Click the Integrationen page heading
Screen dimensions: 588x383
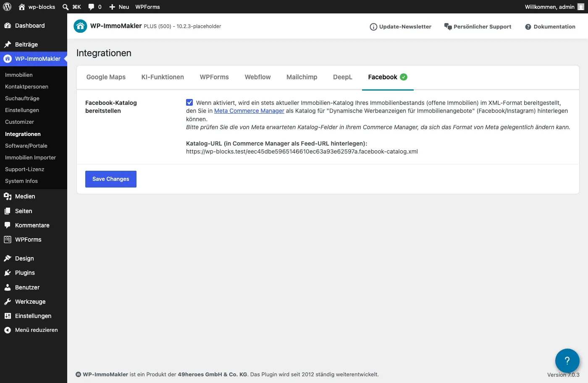(x=104, y=53)
